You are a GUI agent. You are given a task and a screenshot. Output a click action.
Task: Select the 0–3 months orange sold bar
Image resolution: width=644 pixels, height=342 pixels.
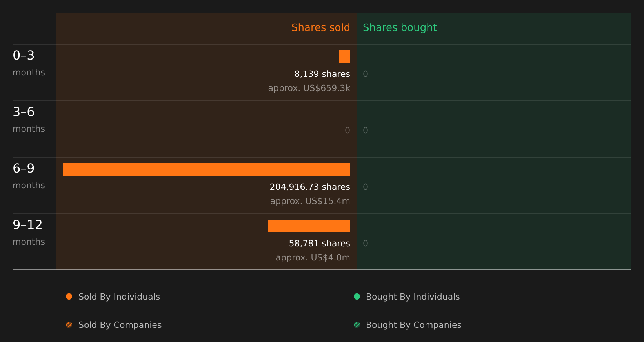coord(344,56)
